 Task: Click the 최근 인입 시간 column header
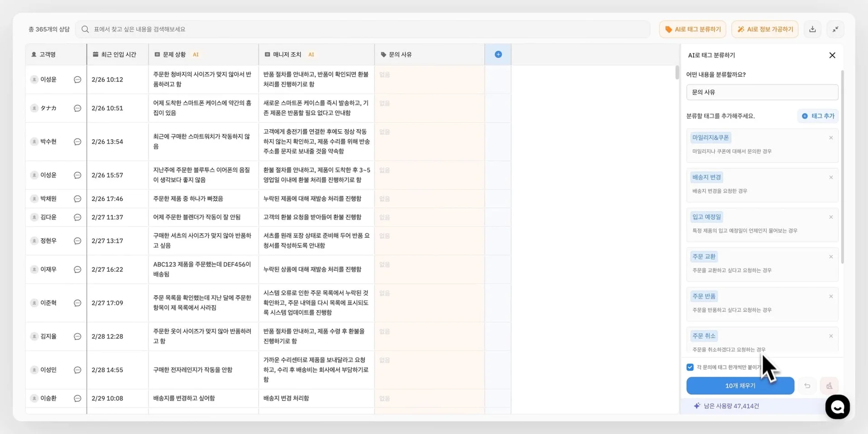[118, 54]
